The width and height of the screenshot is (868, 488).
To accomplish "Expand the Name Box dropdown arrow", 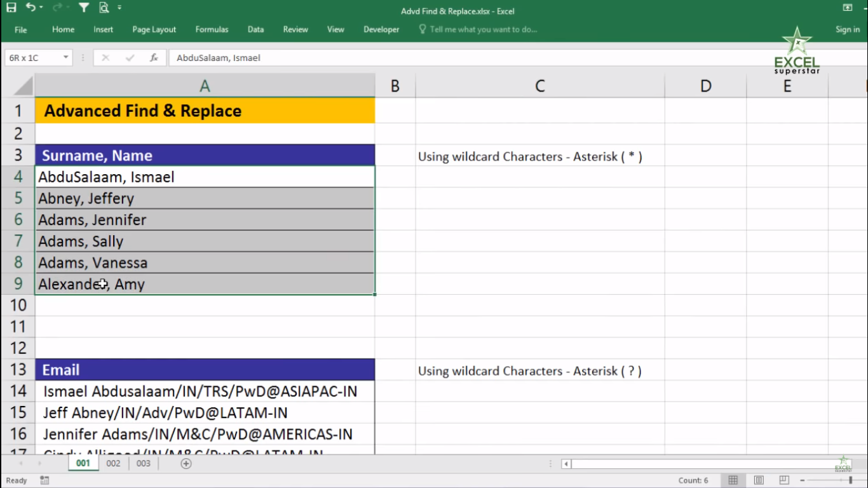I will tap(66, 58).
